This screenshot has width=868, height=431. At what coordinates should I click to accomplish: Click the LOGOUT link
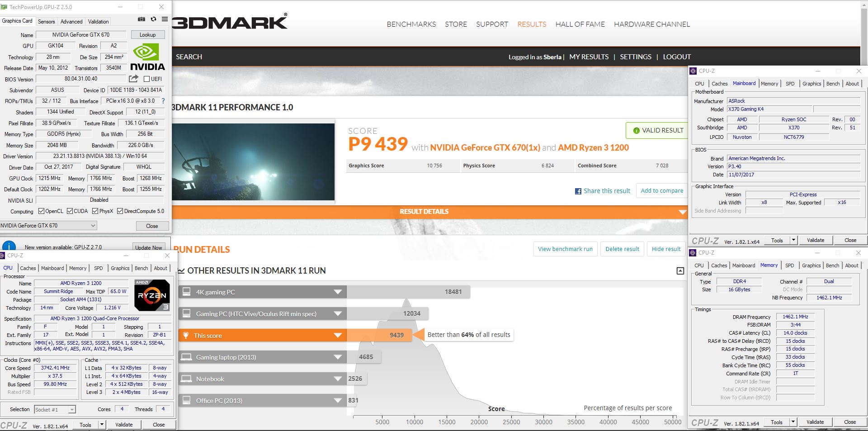[677, 57]
